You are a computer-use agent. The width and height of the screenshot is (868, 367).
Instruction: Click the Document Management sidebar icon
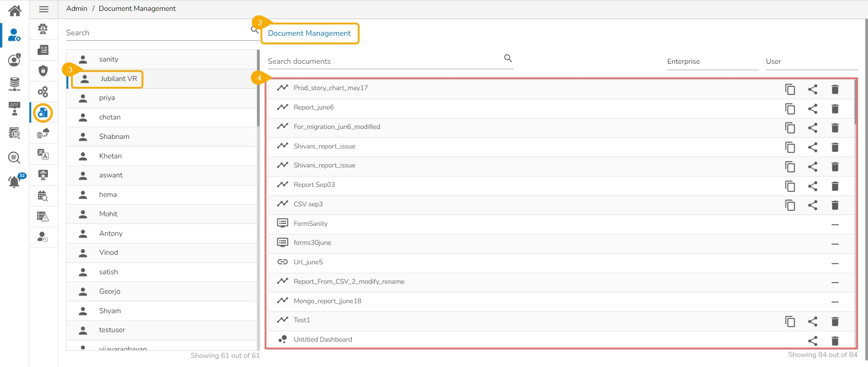click(x=43, y=113)
